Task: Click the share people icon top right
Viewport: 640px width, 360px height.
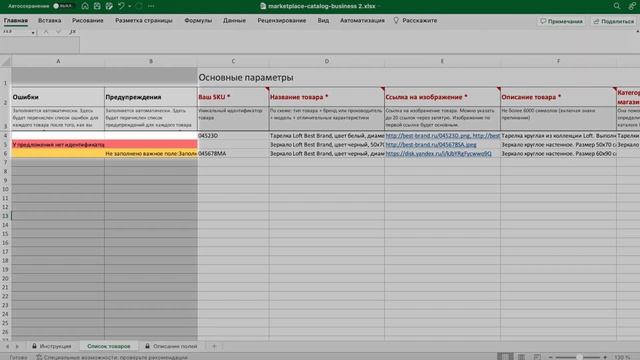Action: [632, 6]
